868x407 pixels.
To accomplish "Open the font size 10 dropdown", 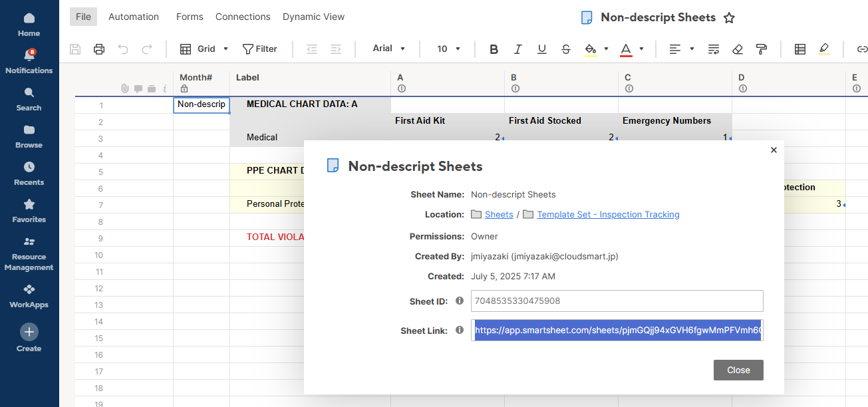I will (450, 49).
